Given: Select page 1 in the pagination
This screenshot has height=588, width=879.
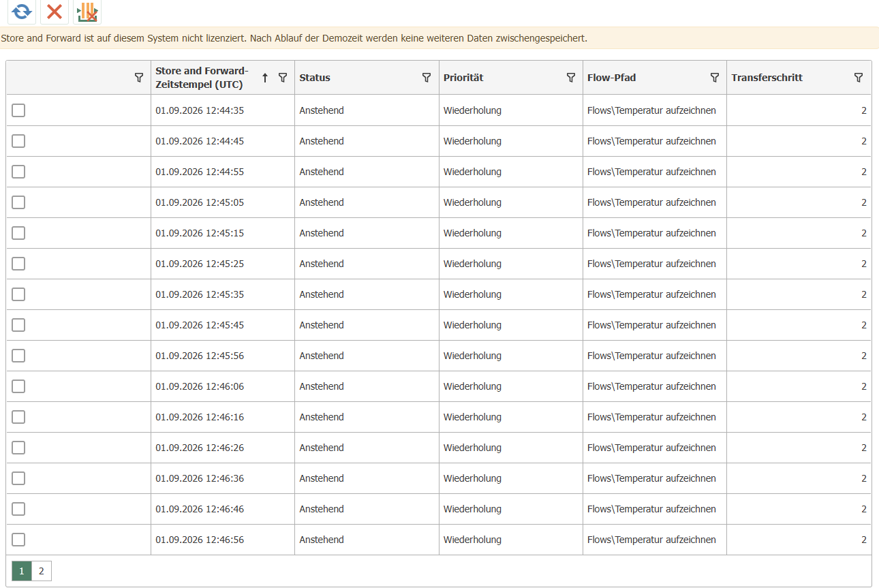Looking at the screenshot, I should tap(22, 571).
